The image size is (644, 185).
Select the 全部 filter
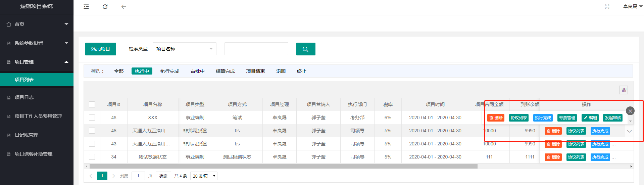coord(119,71)
